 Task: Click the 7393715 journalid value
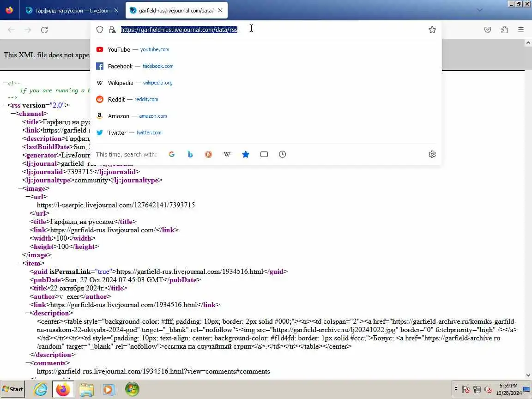[80, 172]
